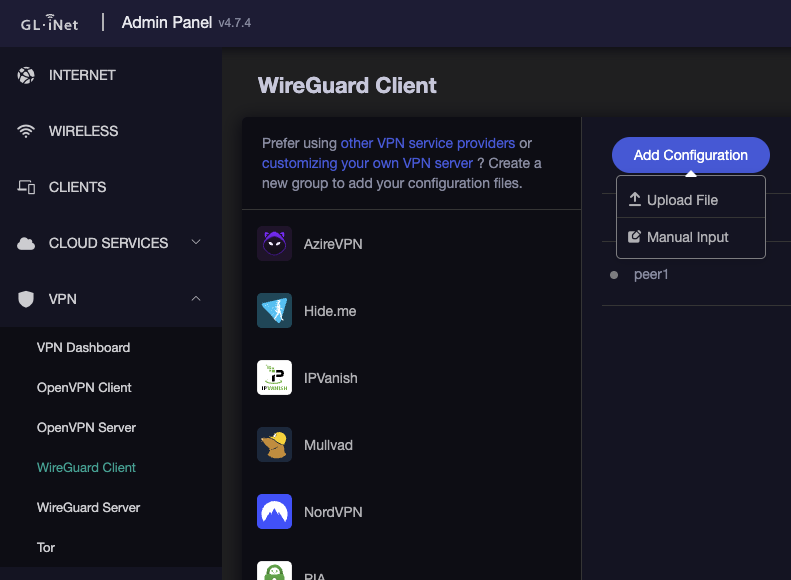Collapse the VPN menu chevron
791x580 pixels.
coord(196,299)
